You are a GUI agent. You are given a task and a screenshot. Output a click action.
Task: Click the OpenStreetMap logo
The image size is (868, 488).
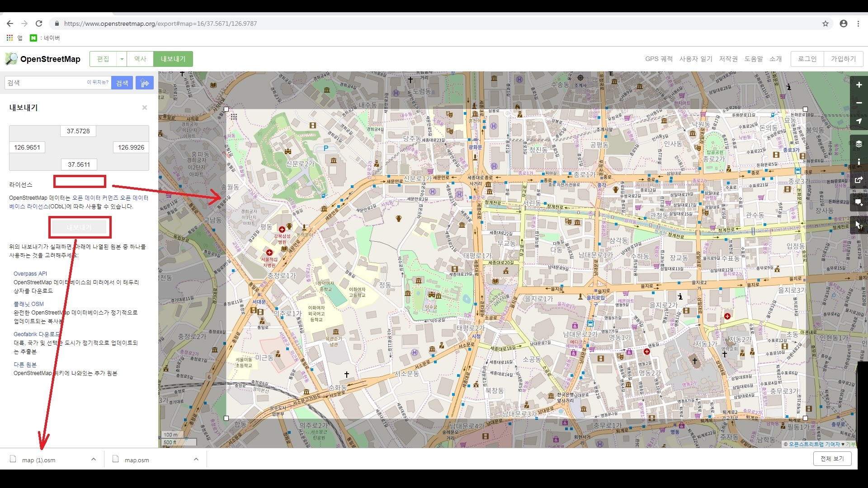coord(43,59)
